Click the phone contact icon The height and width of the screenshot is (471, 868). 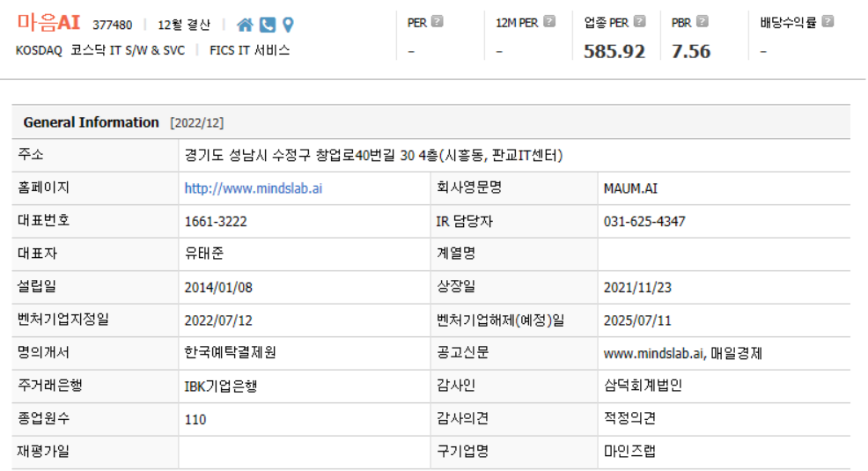tap(268, 25)
